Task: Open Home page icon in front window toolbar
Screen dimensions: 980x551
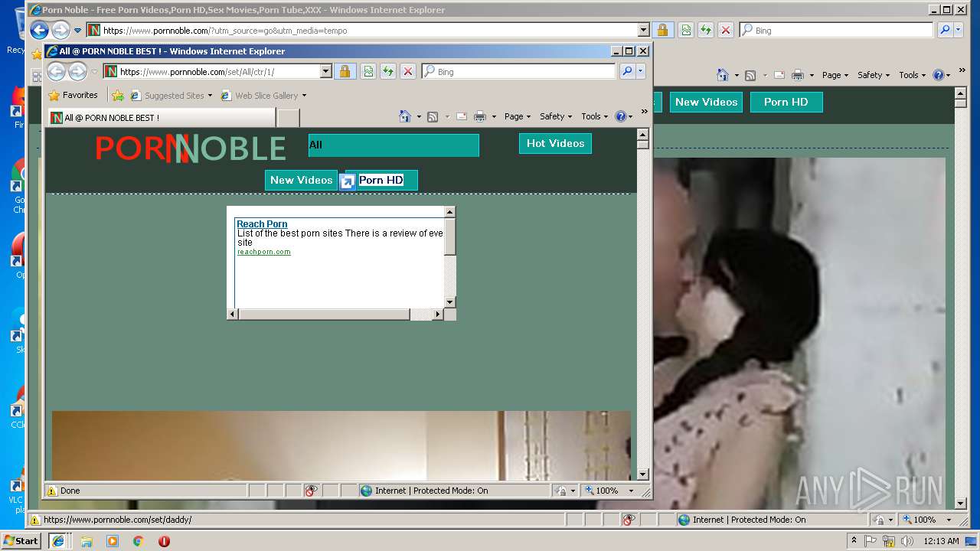Action: (405, 116)
